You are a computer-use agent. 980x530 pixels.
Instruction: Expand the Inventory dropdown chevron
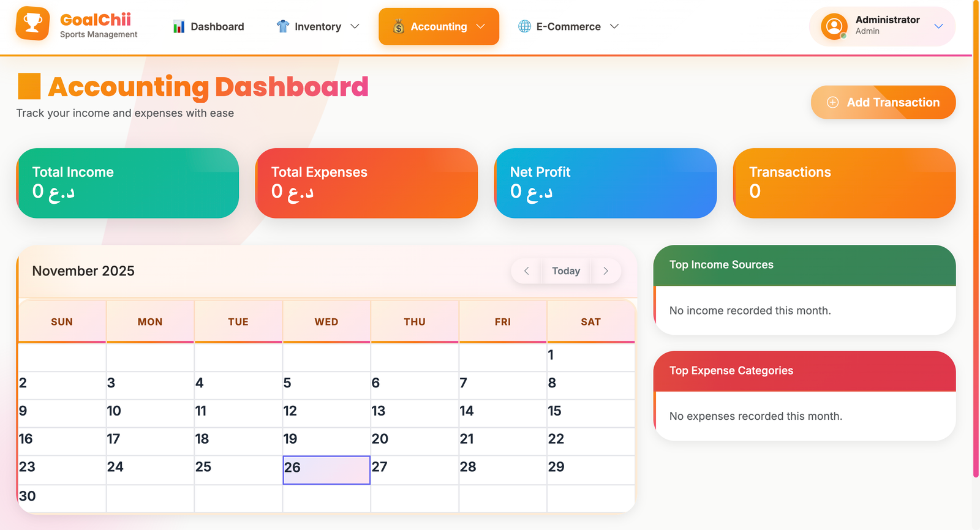(x=355, y=26)
